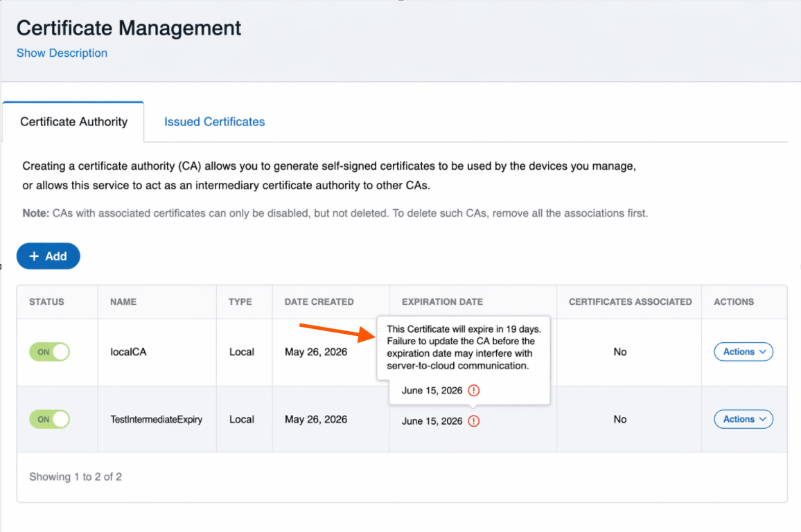
Task: Click the warning icon in TestIntermediateExpiry row
Action: (473, 421)
